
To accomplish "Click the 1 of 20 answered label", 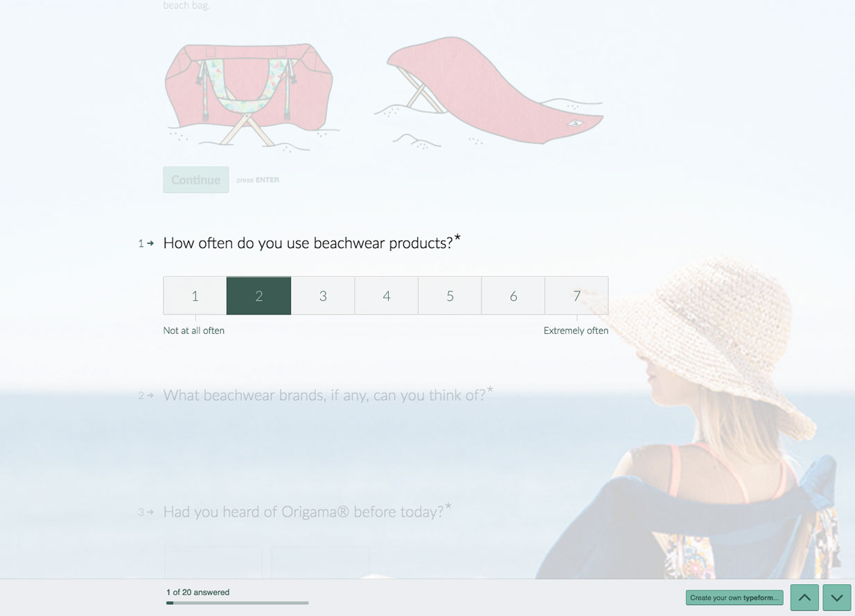I will (x=197, y=592).
